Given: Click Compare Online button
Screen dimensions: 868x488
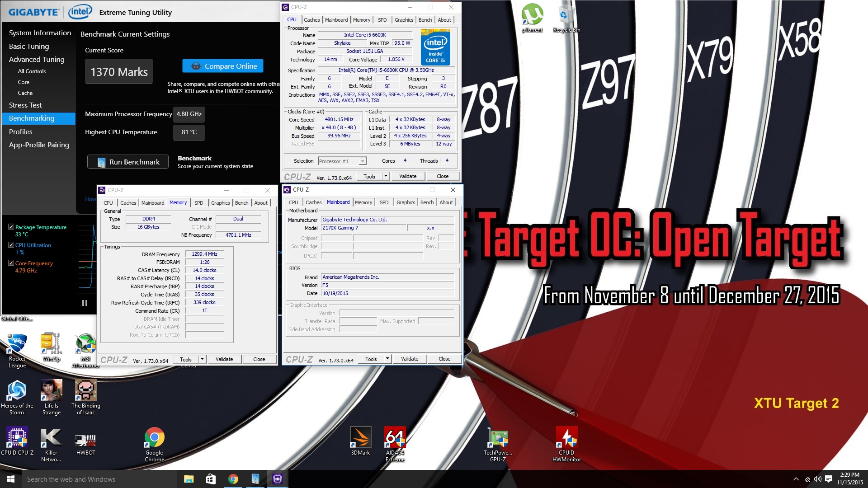Looking at the screenshot, I should 223,66.
